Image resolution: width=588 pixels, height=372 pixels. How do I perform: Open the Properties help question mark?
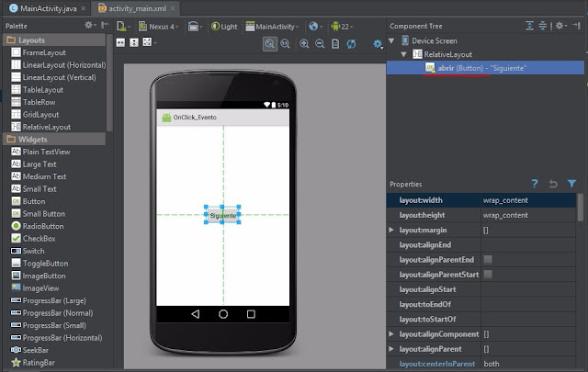coord(534,184)
